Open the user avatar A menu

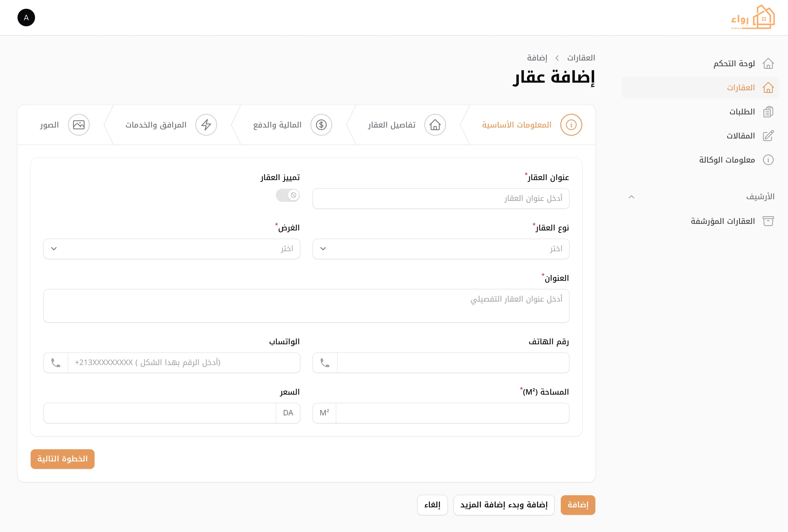pos(26,18)
